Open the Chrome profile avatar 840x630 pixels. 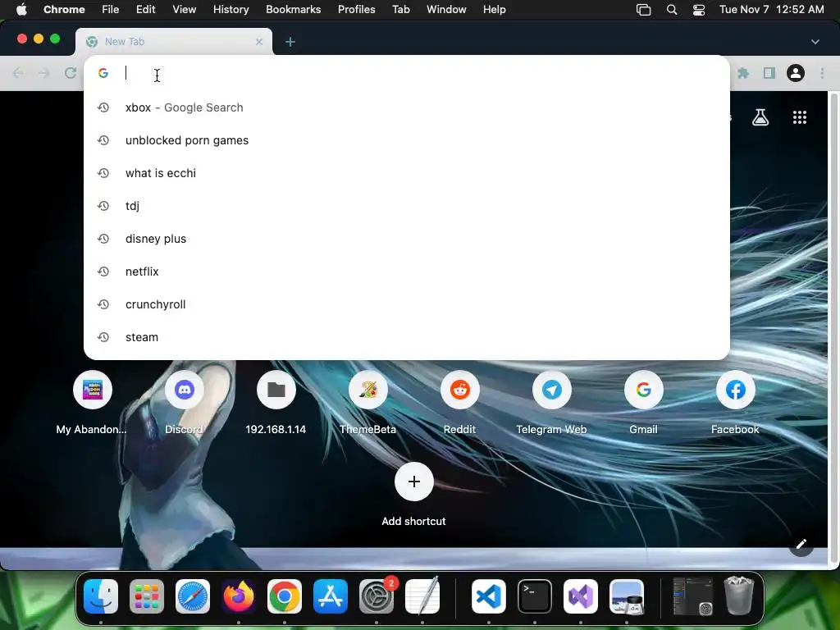coord(796,73)
